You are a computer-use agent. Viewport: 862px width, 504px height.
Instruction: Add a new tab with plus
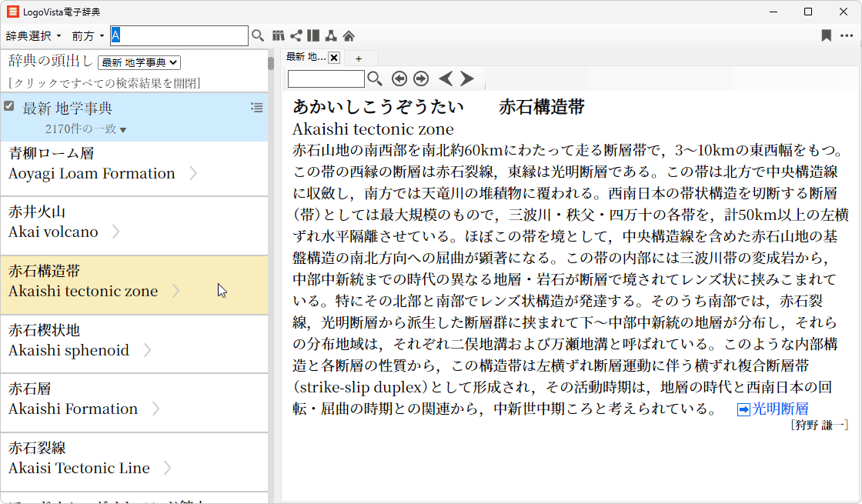coord(358,58)
